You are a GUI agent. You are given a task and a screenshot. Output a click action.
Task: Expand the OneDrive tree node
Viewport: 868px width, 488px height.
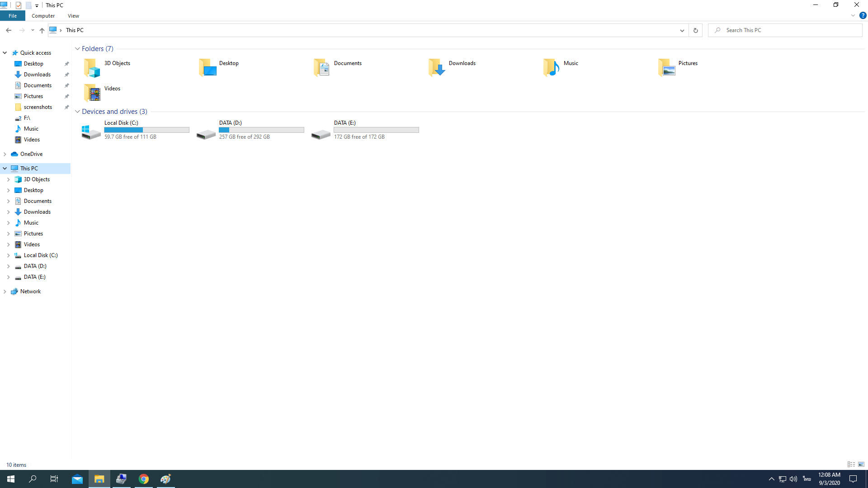pyautogui.click(x=5, y=154)
